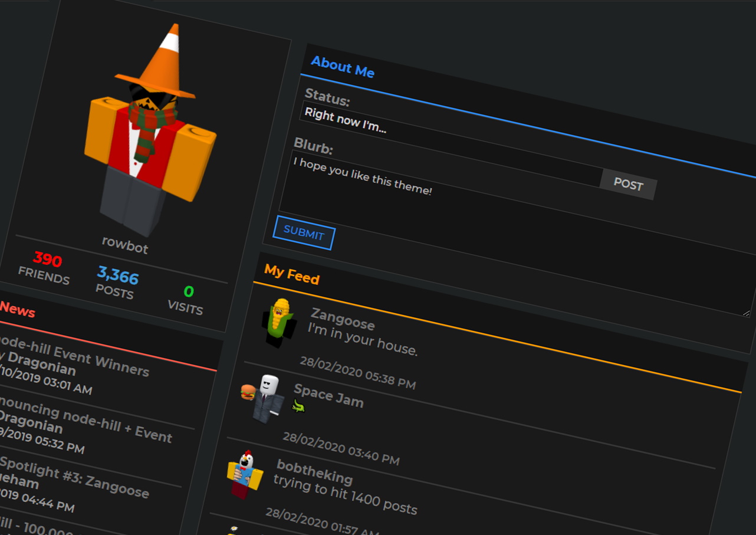Click timestamp 28/02/2020 03:40 PM
This screenshot has height=535, width=756.
[x=341, y=448]
